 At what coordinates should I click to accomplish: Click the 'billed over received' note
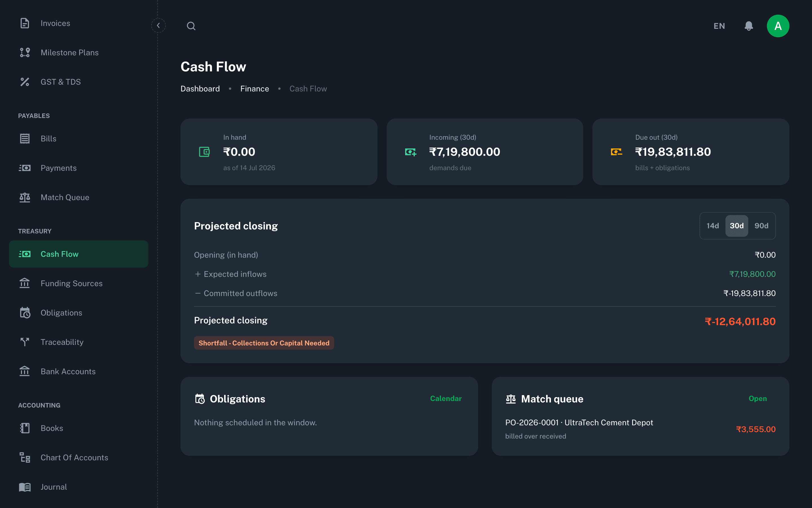535,436
